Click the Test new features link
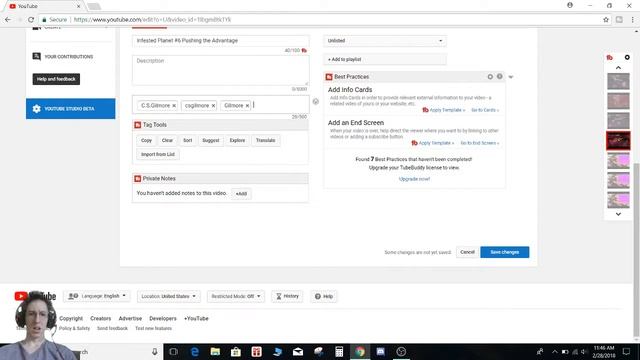This screenshot has width=640, height=360. (x=153, y=329)
